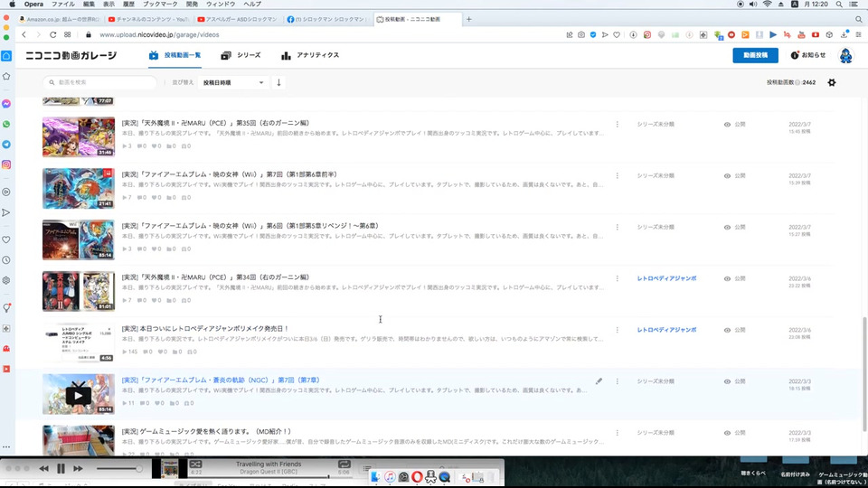The width and height of the screenshot is (868, 488).
Task: Open the ブックマーク menu
Action: tap(160, 4)
